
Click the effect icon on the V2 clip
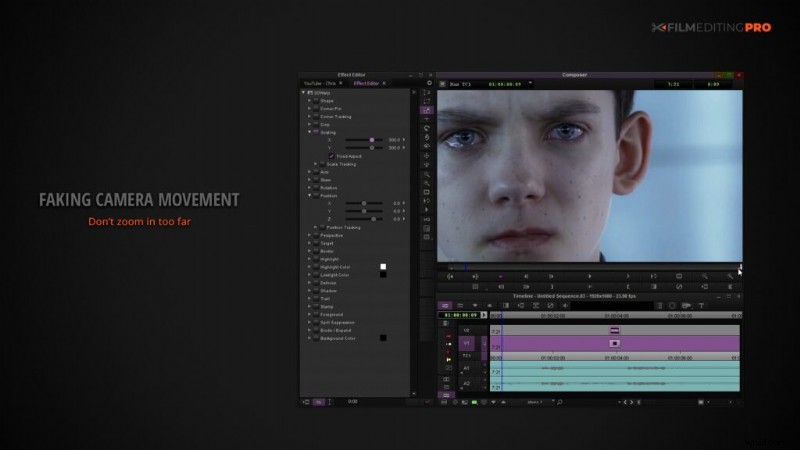click(614, 331)
